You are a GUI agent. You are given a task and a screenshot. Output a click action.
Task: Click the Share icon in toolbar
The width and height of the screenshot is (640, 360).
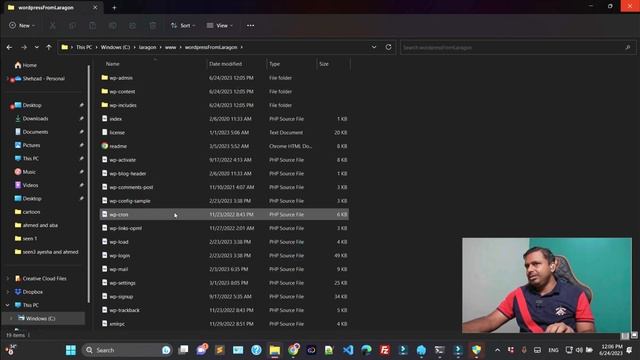(x=133, y=26)
